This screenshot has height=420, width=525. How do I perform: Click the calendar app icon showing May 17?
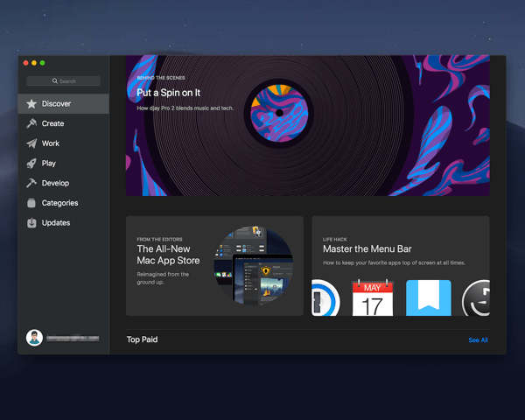[373, 298]
